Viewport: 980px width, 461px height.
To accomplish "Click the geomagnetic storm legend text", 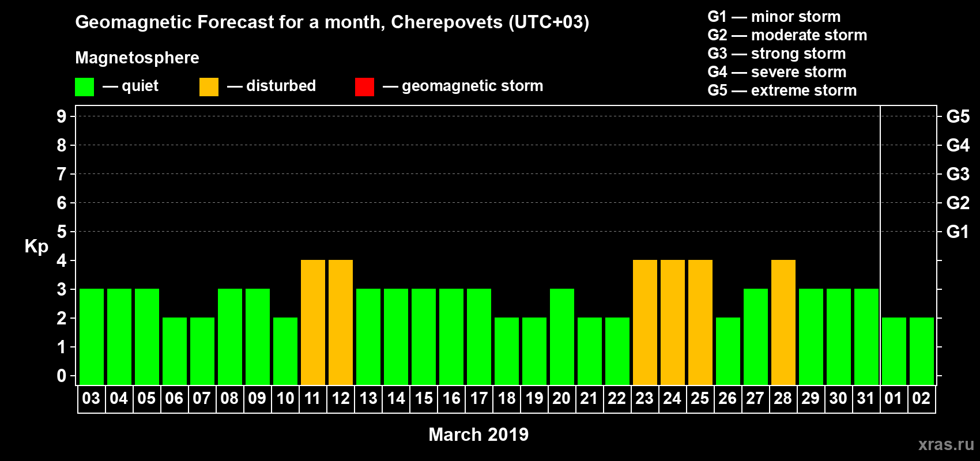I will [x=473, y=86].
